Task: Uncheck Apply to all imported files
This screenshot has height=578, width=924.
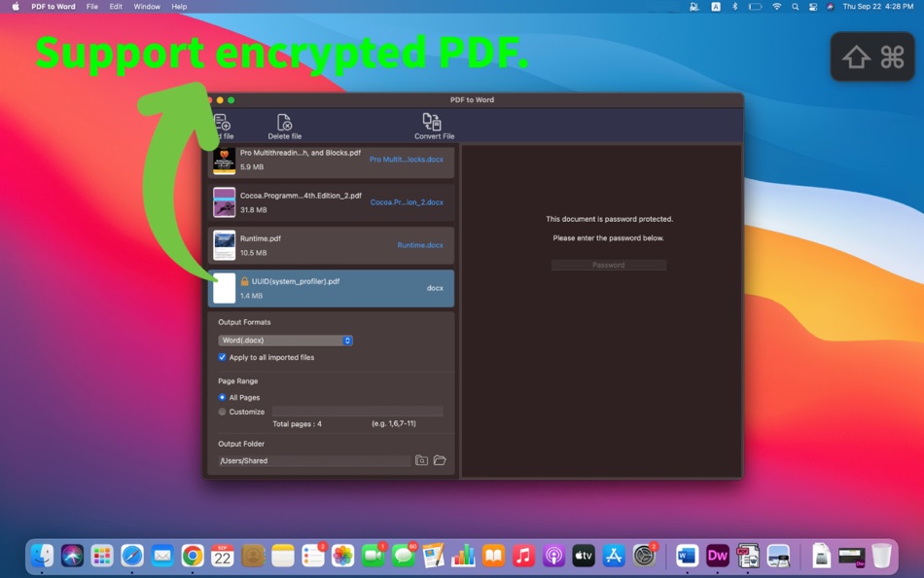Action: click(x=222, y=357)
